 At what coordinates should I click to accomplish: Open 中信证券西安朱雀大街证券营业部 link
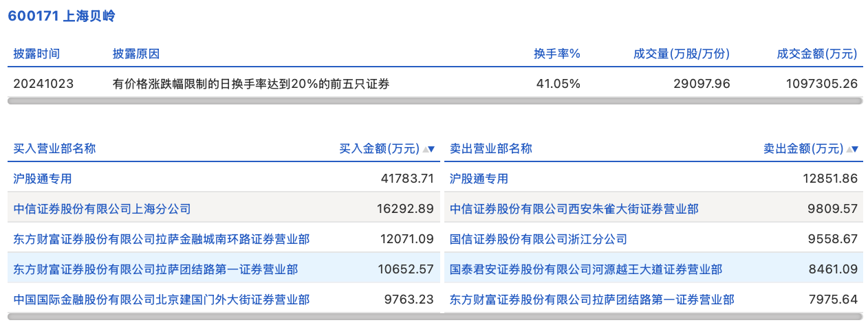click(574, 209)
